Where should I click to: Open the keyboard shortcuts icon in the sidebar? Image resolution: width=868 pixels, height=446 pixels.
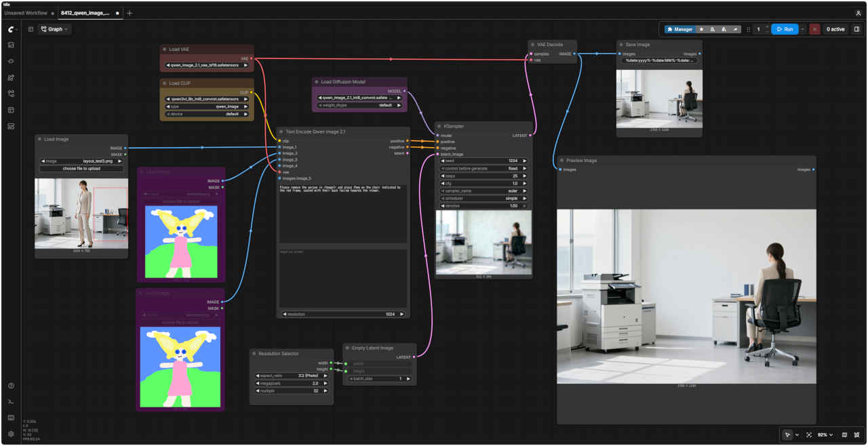[x=11, y=418]
